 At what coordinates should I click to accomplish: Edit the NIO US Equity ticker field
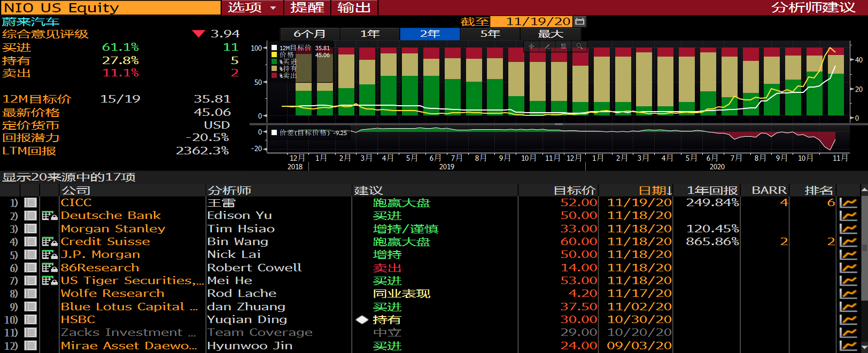[x=111, y=7]
